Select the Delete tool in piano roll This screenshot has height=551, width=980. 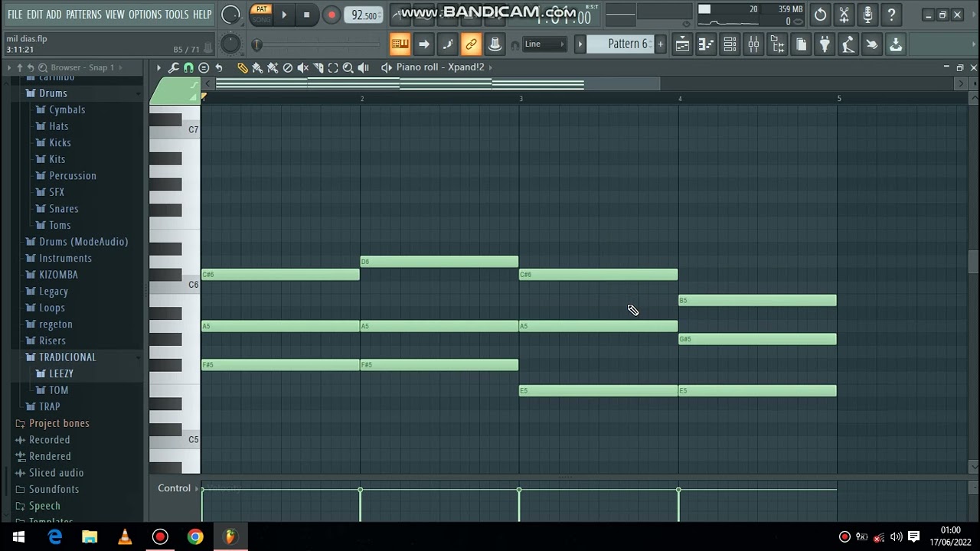(x=288, y=67)
